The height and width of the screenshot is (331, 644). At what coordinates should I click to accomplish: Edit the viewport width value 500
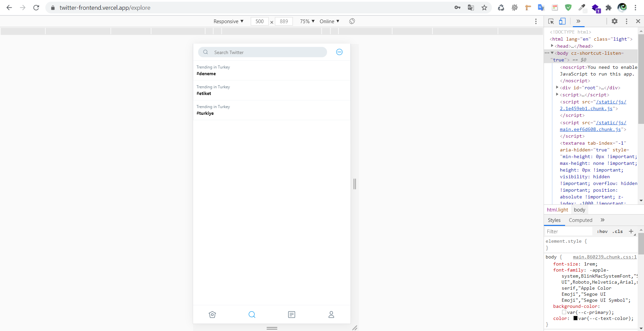(x=260, y=21)
